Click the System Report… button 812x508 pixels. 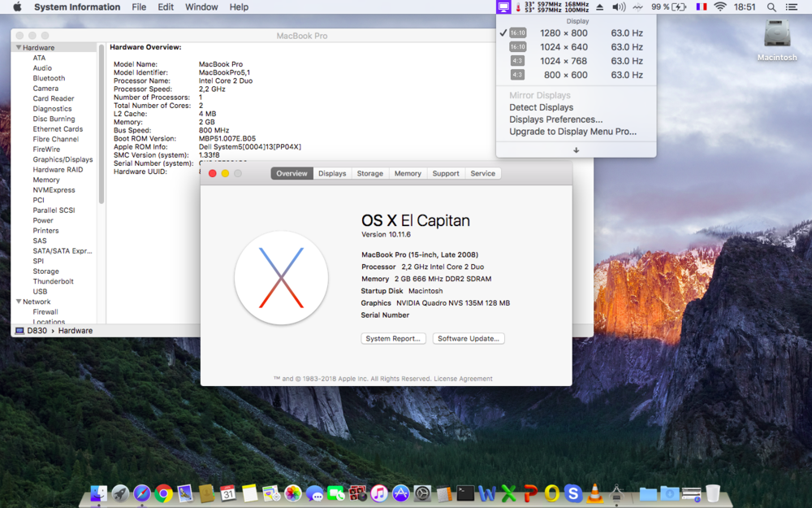click(x=393, y=338)
